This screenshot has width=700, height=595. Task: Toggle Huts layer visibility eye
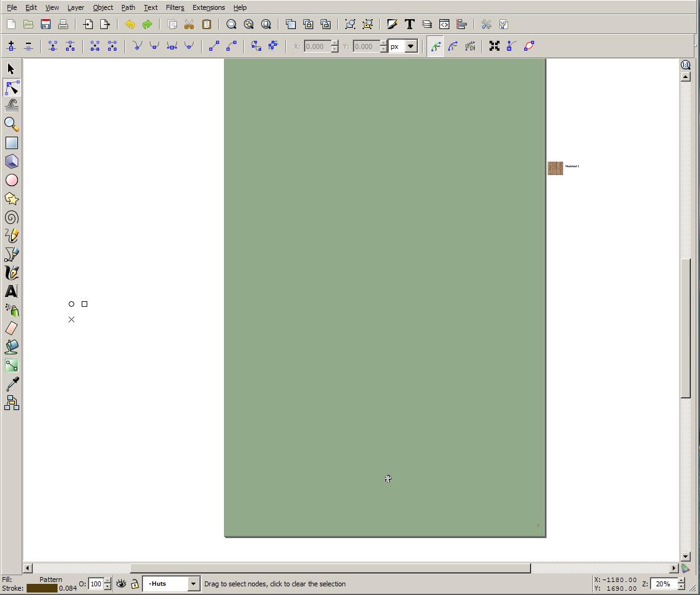point(121,584)
